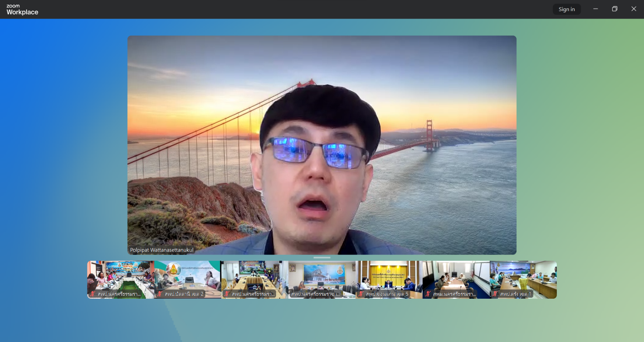Screen dimensions: 644x342
Task: Restore down the Zoom window
Action: (614, 9)
